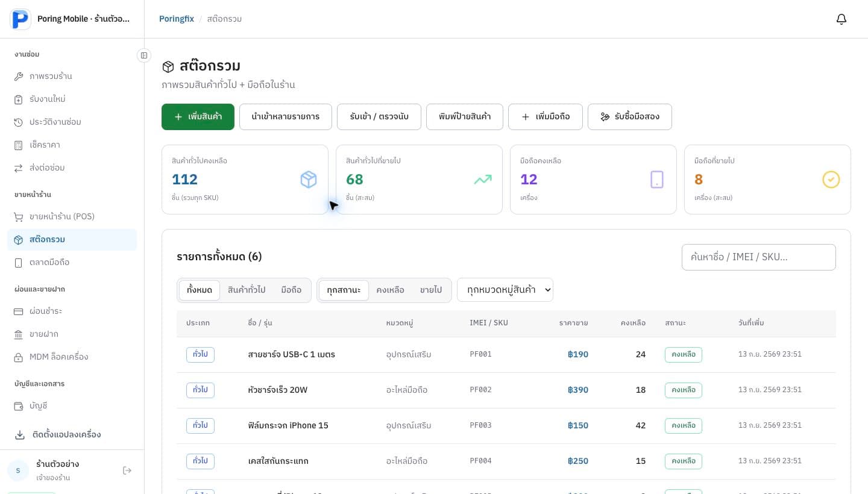Click รับเข้า / ตรวจนับ button
The height and width of the screenshot is (494, 868).
(379, 117)
